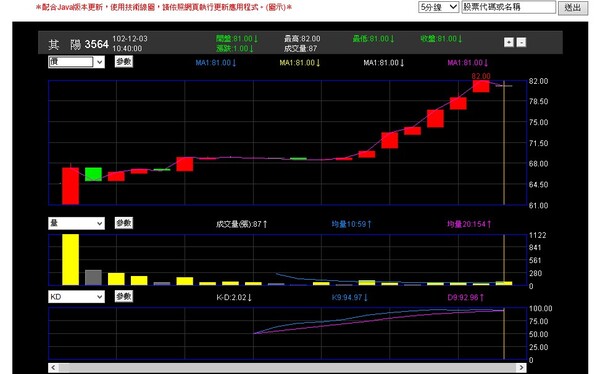This screenshot has height=374, width=600.
Task: Click 收盤:81.00 close price label
Action: [x=441, y=39]
